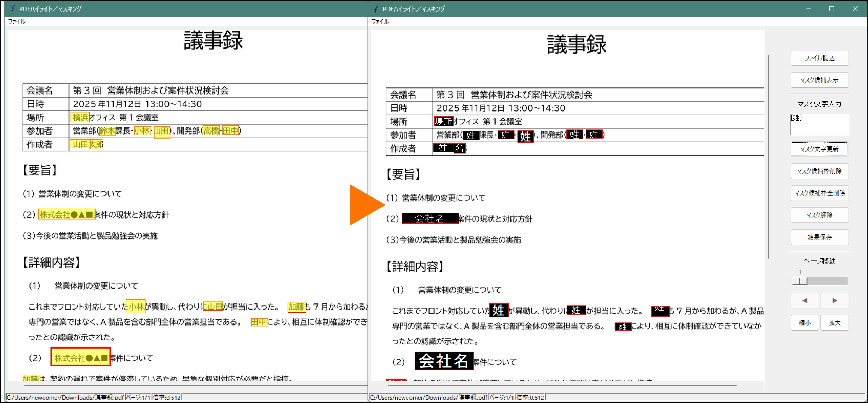Save results using the 結果保存 button
The width and height of the screenshot is (868, 403).
tap(819, 237)
